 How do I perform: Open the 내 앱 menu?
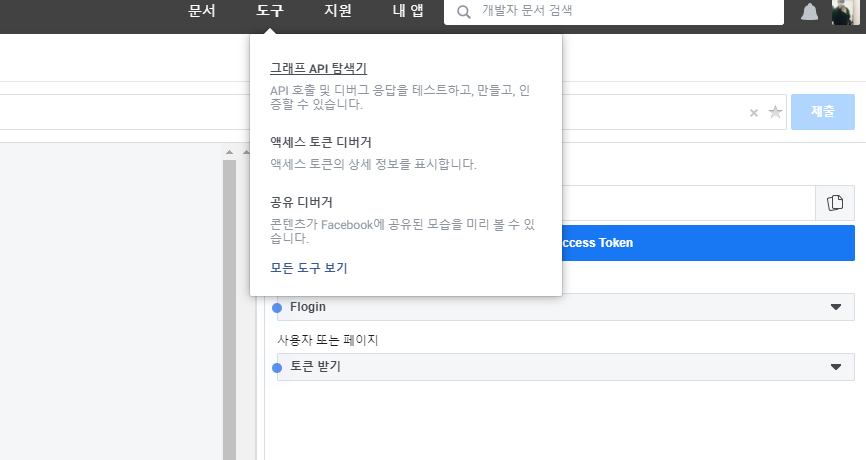408,10
